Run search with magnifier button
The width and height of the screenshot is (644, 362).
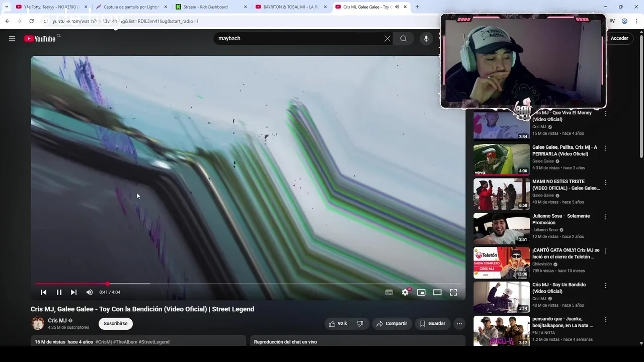tap(404, 39)
